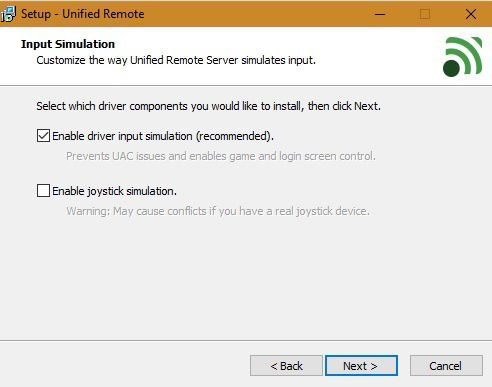Continue setup with the Next button

[361, 366]
